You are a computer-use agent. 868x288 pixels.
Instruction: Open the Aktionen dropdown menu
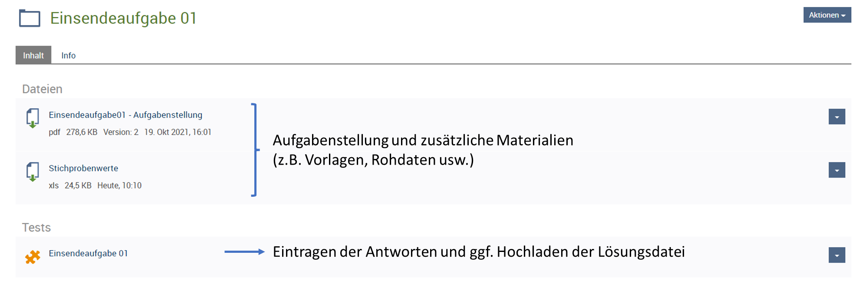click(827, 15)
